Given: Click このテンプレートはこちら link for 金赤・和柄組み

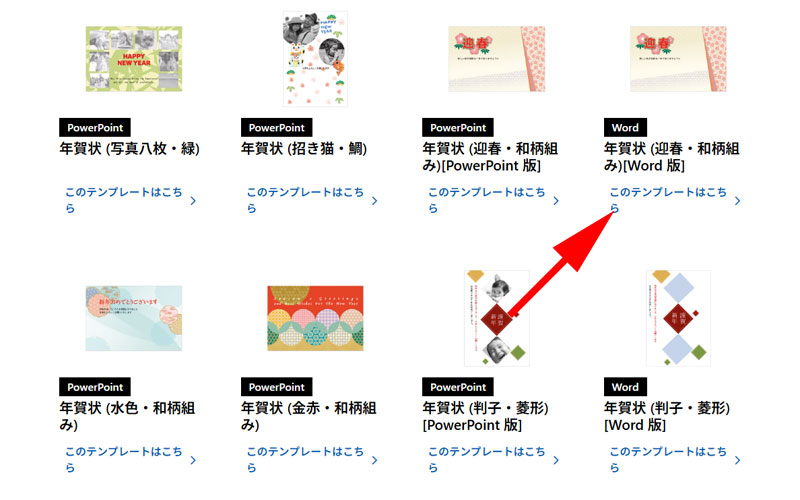Looking at the screenshot, I should 305,459.
